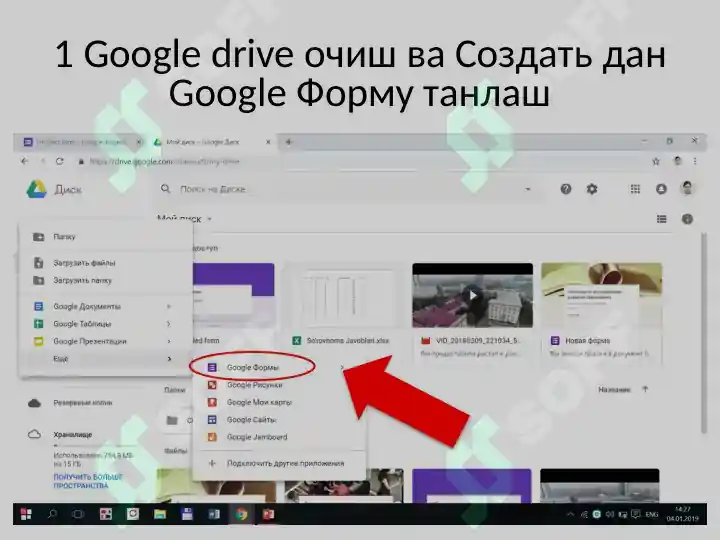Switch to the Мой диск browser tab
This screenshot has height=540, width=720.
pos(212,142)
